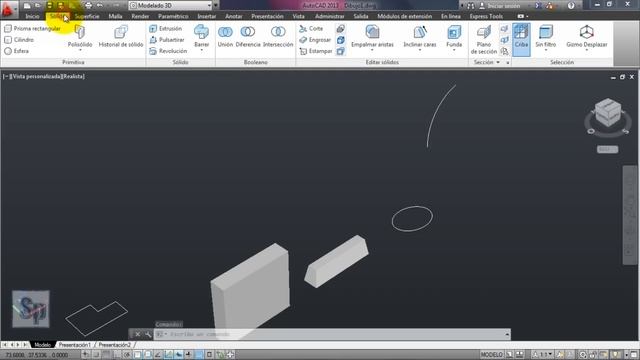
Task: Click the Help question mark icon
Action: point(571,5)
